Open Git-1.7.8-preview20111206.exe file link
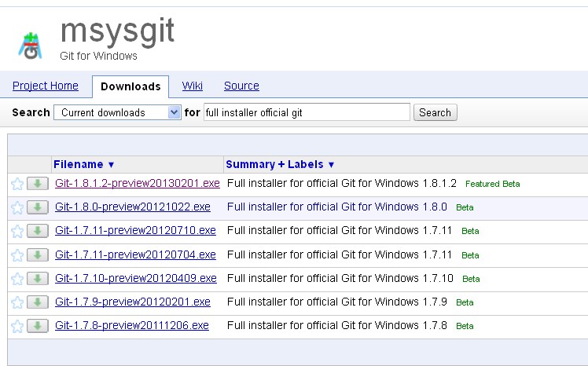The image size is (588, 366). point(131,325)
